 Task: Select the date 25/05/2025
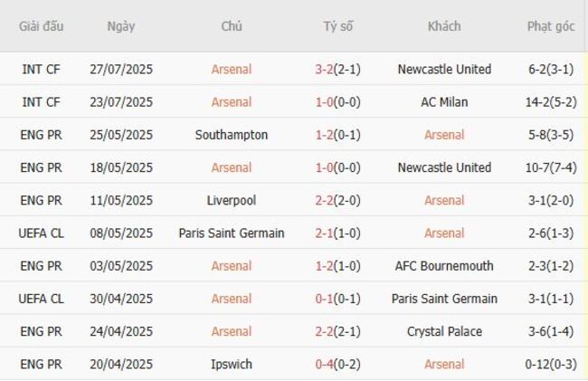[121, 135]
